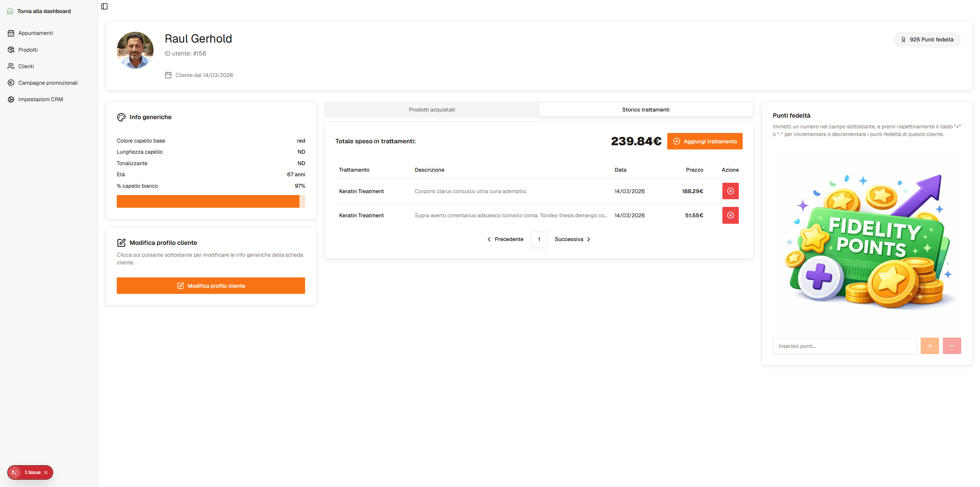
Task: Toggle the sidebar collapse control at top left
Action: pos(104,6)
